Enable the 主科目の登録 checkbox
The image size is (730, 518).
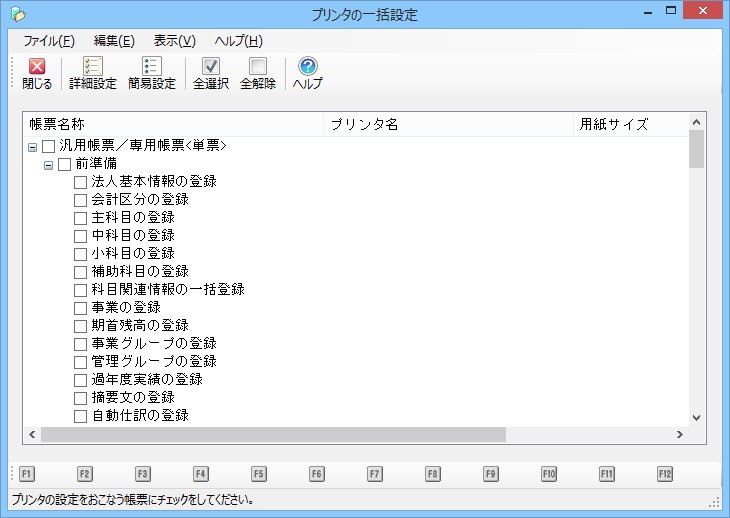[81, 218]
